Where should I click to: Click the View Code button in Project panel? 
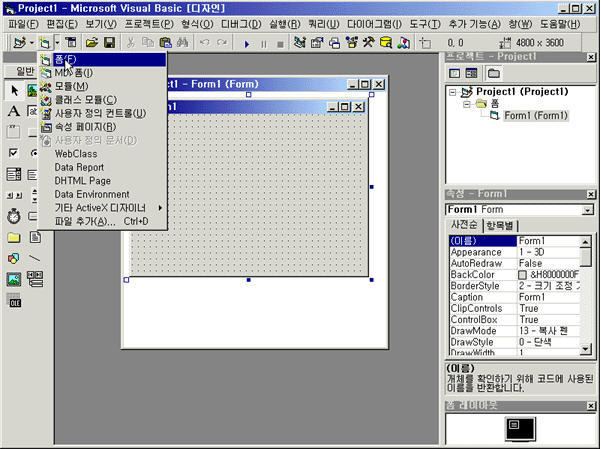[455, 73]
